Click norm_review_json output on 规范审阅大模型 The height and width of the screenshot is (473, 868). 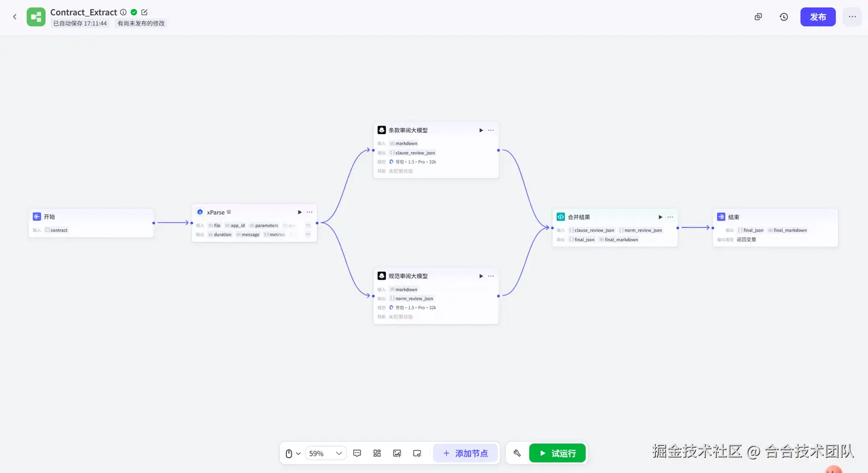click(412, 299)
